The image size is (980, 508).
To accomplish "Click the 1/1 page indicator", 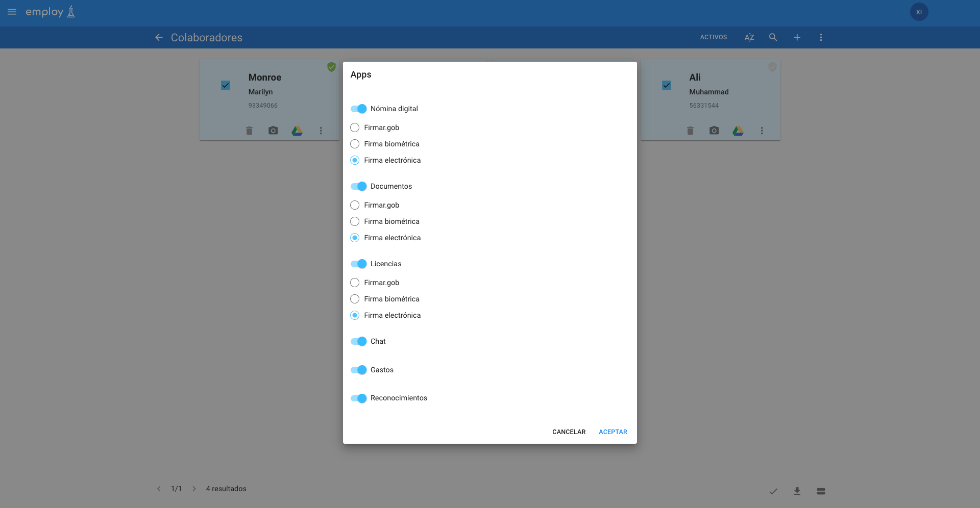I will (176, 489).
